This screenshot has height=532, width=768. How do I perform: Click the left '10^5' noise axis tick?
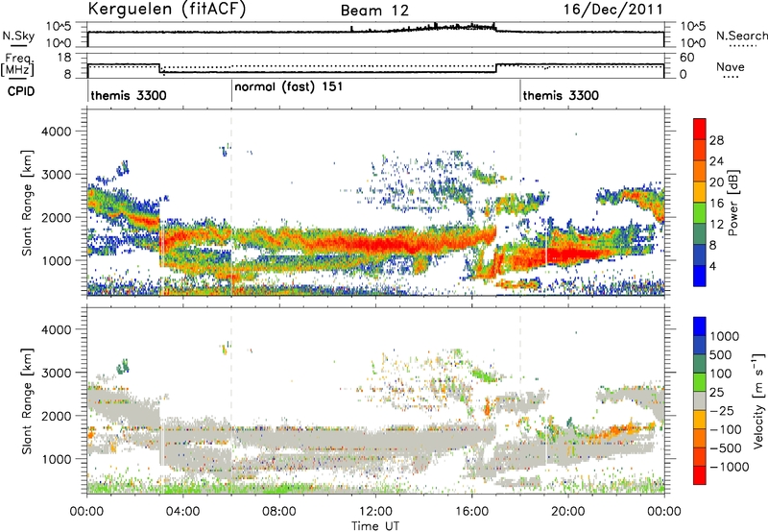coord(59,27)
